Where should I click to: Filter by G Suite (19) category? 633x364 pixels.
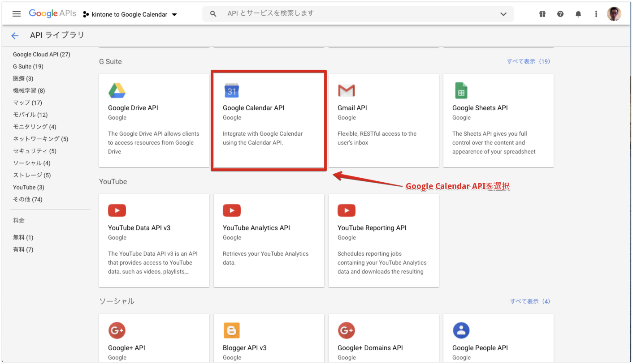pyautogui.click(x=28, y=66)
